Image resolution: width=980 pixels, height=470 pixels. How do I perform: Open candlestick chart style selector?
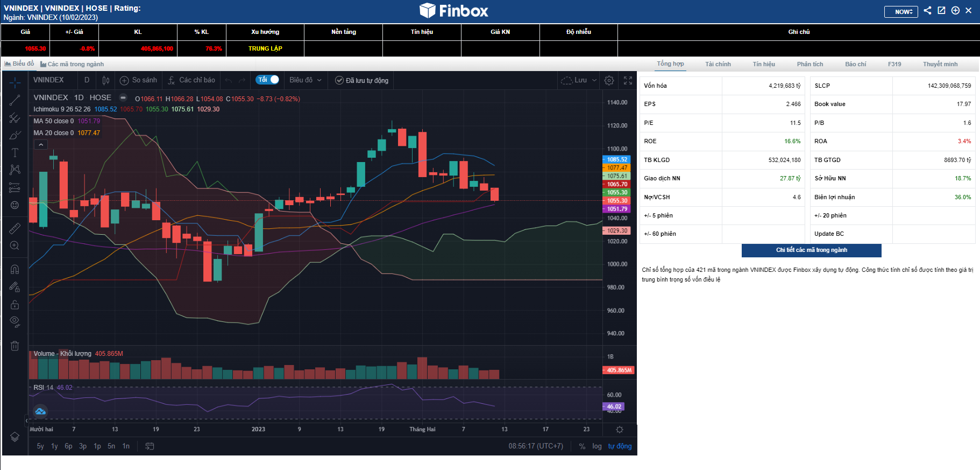pyautogui.click(x=106, y=80)
